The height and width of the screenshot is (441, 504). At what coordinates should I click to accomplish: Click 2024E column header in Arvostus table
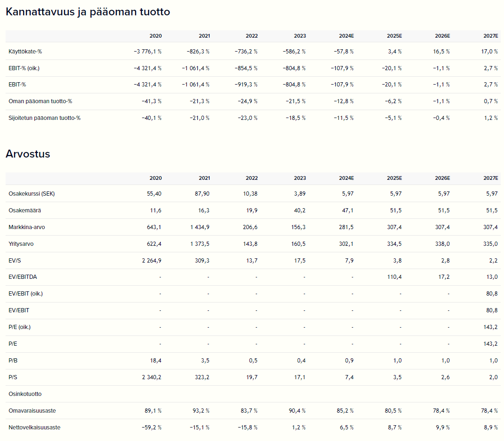click(346, 178)
